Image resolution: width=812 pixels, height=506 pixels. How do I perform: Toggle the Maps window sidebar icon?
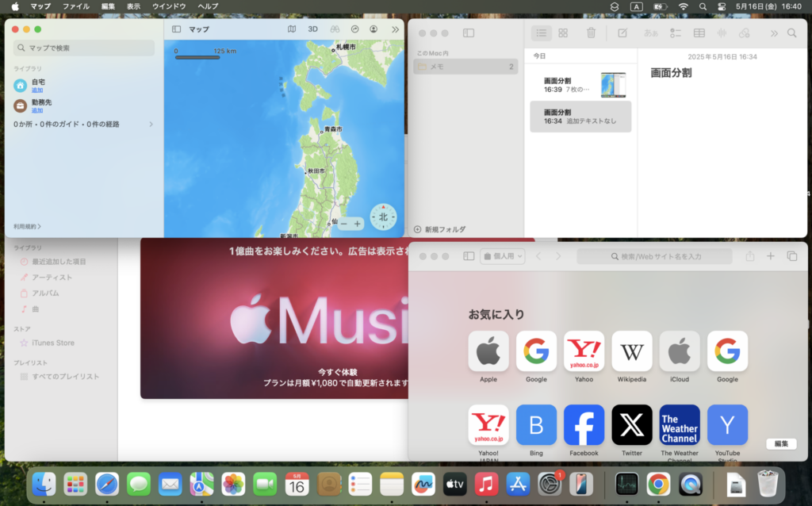click(176, 29)
